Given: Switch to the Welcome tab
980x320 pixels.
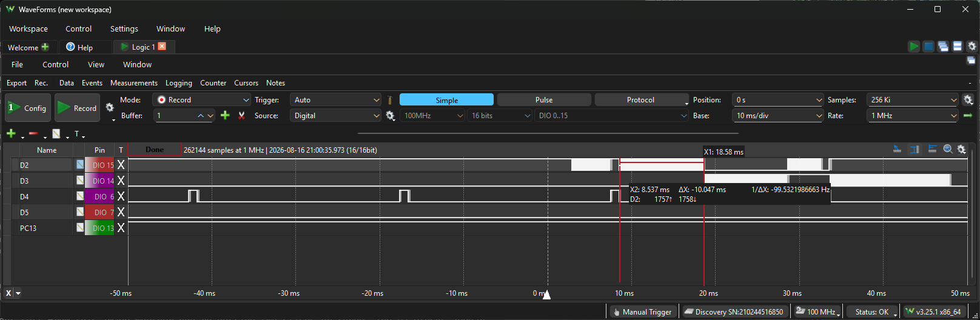Looking at the screenshot, I should click(x=28, y=47).
